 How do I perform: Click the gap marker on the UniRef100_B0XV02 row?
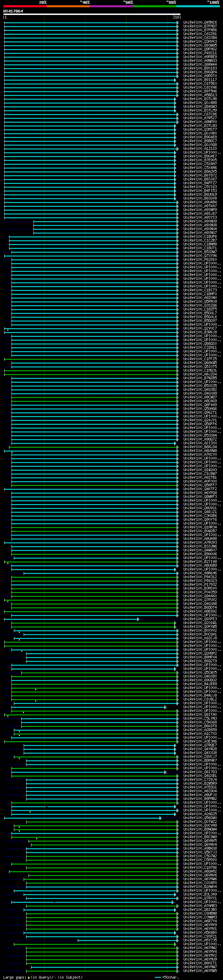tap(19, 632)
